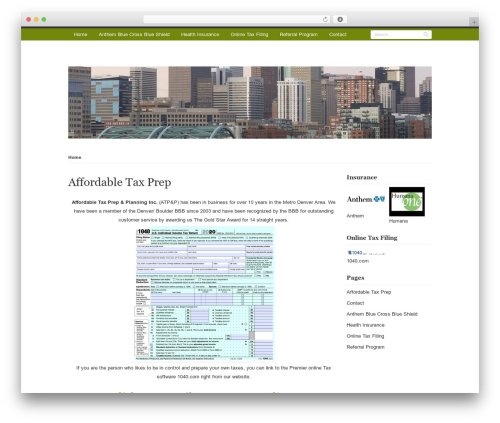
Task: Click the bold Affordable Tax Prep & Planning Inc. text
Action: (x=114, y=202)
